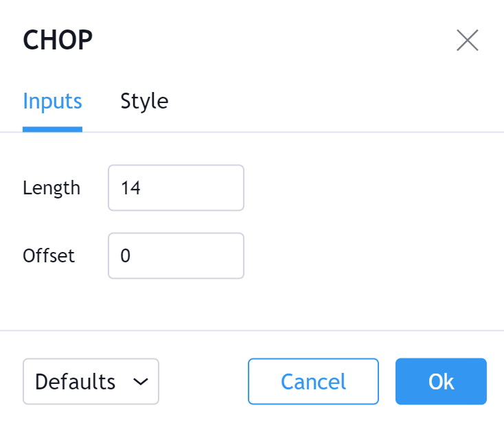Open Style settings for the CHOP indicator
Image resolution: width=504 pixels, height=423 pixels.
click(x=144, y=102)
